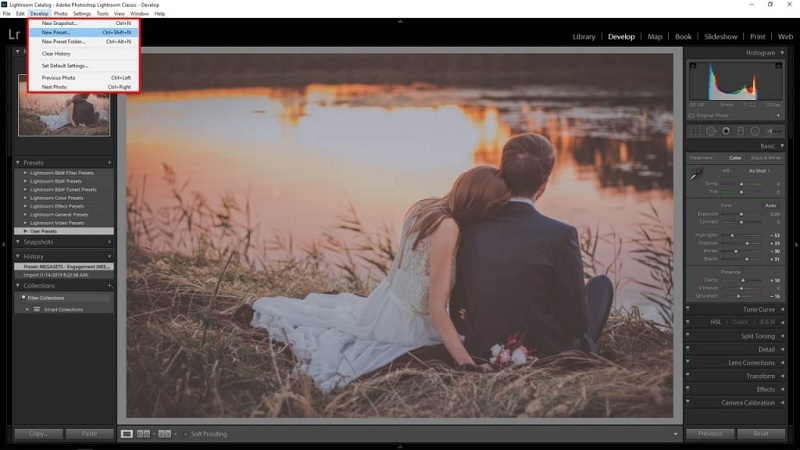Viewport: 800px width, 450px height.
Task: Click the Auto tone button
Action: click(770, 205)
